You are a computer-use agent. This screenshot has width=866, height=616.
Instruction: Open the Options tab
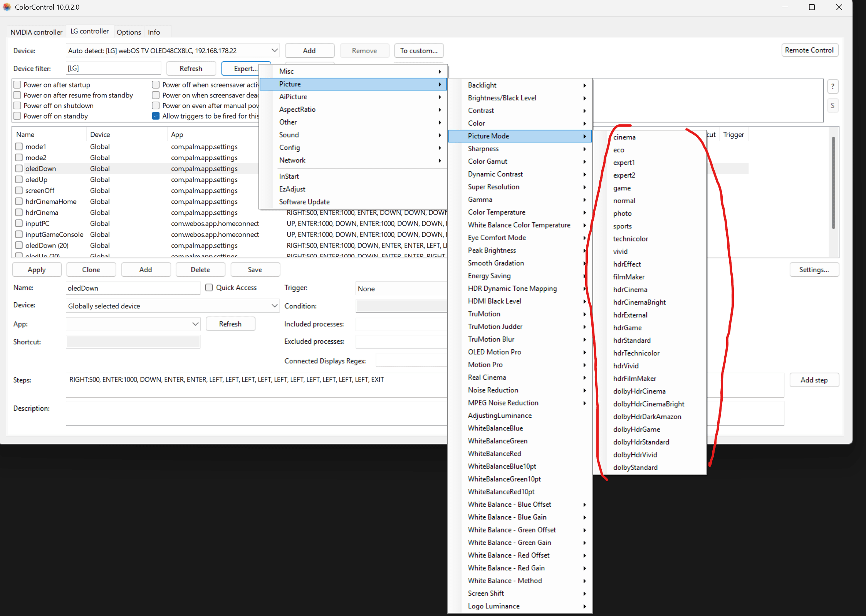pyautogui.click(x=129, y=32)
